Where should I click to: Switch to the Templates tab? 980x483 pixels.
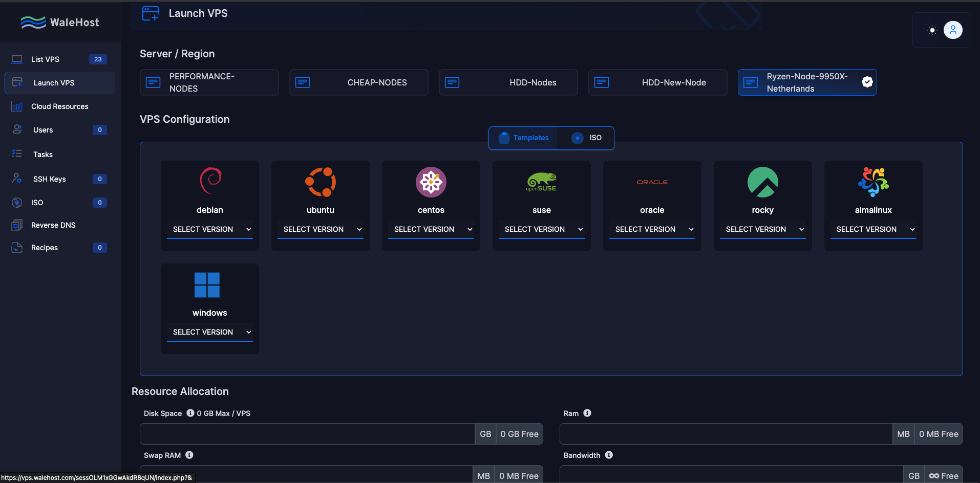[x=523, y=138]
